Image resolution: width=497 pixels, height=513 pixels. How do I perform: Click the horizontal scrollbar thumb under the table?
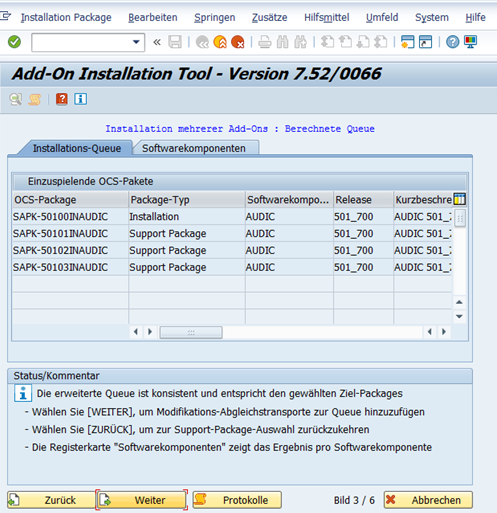click(x=191, y=332)
